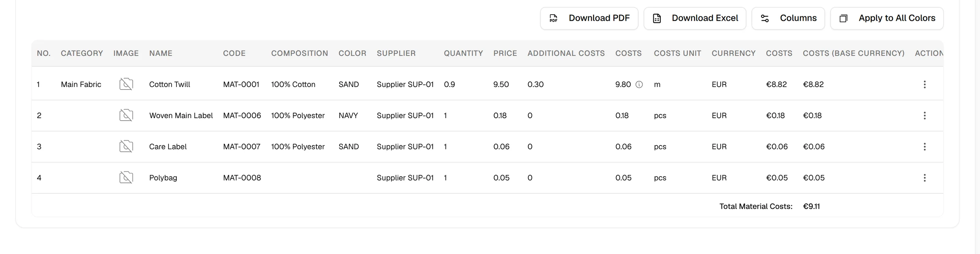Click the COSTS (BASE CURRENCY) header

coord(853,53)
